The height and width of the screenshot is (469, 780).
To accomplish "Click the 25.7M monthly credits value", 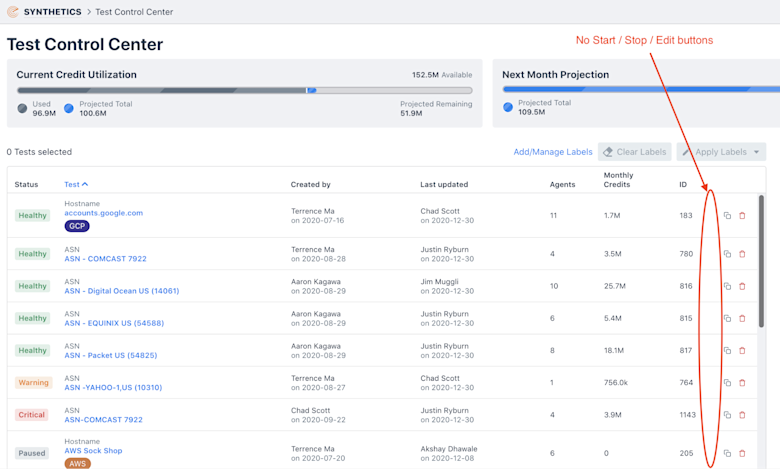I will tap(615, 286).
